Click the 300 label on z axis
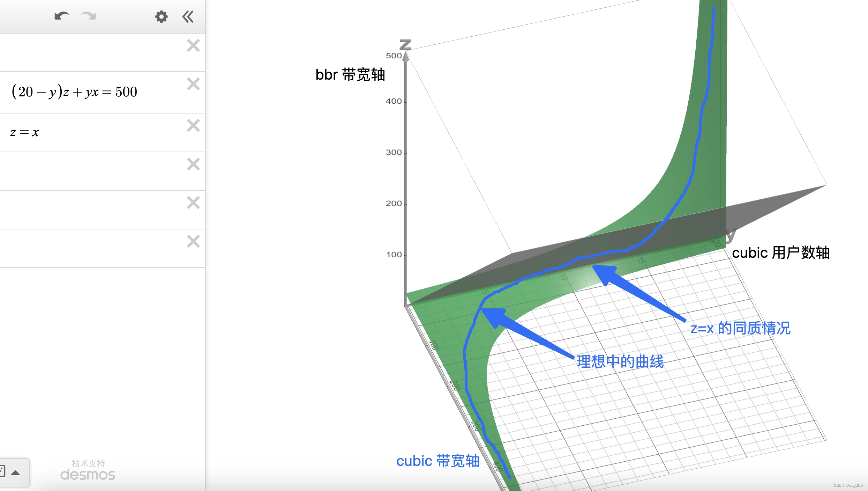 394,152
